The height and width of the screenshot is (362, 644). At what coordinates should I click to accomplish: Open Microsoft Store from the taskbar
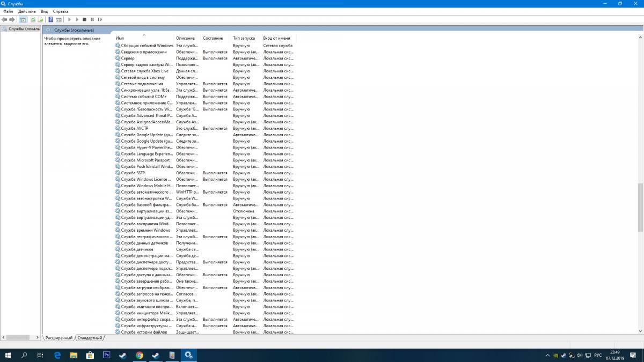coord(90,355)
